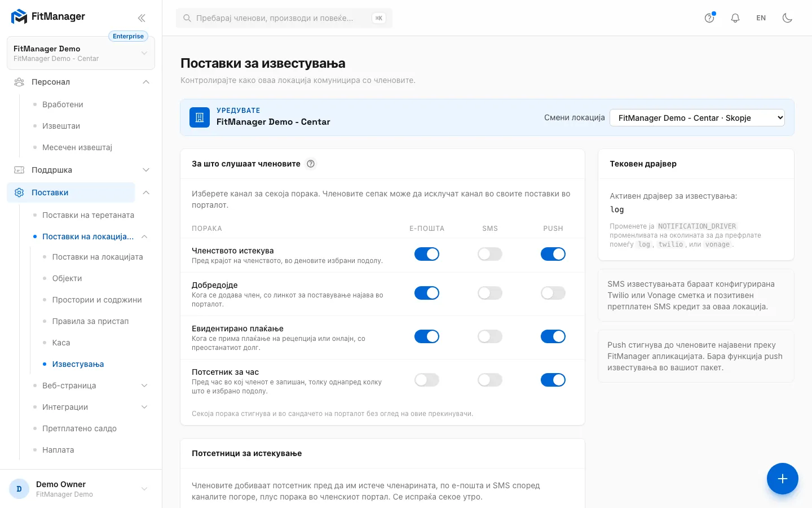Disable Push for Потсетник за час
The width and height of the screenshot is (812, 508).
pos(553,380)
